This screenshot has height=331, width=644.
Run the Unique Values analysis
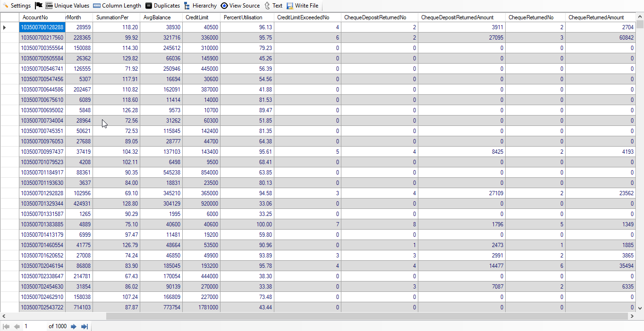(x=67, y=6)
